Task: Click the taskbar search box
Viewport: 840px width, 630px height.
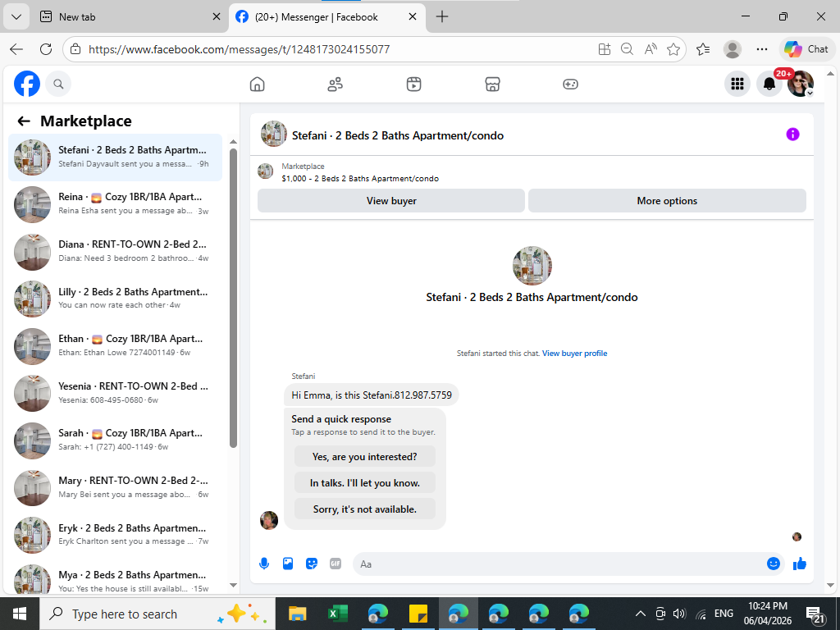Action: tap(157, 614)
